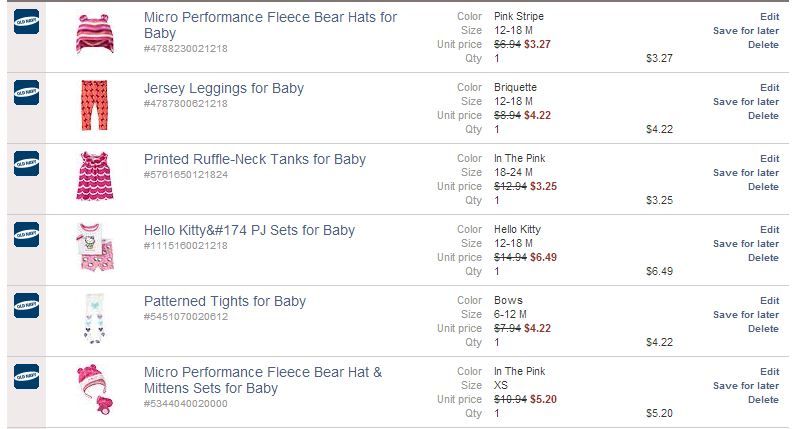Click Old Navy logo beside Fleece Bear Hats
The image size is (802, 429).
click(x=26, y=22)
